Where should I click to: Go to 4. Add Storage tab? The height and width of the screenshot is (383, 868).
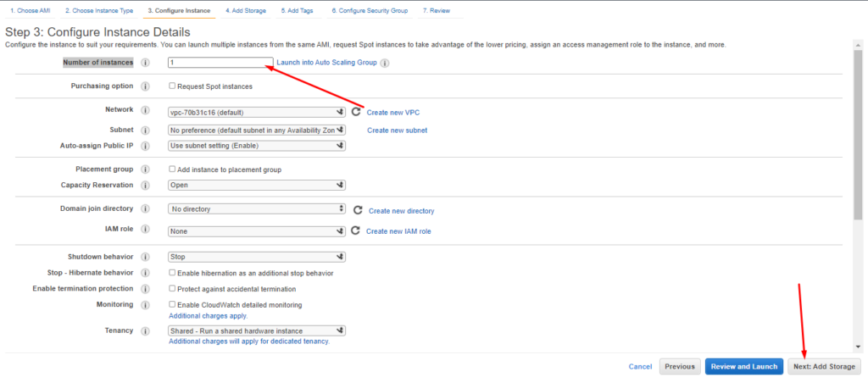coord(246,10)
